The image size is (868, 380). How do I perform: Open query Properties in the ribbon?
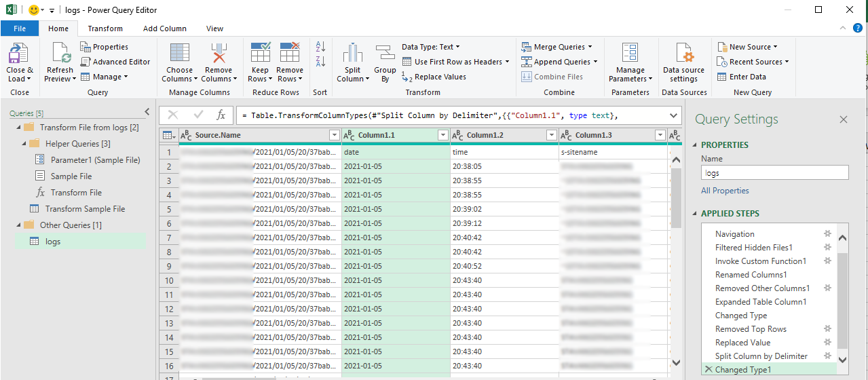(x=104, y=47)
